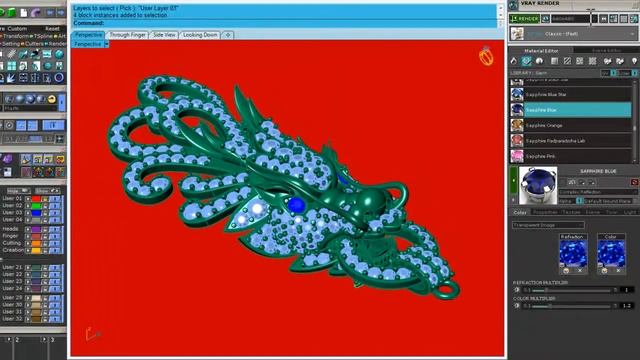Click the diagonal hatch icon in Material Editor
The image size is (640, 360).
(x=567, y=61)
